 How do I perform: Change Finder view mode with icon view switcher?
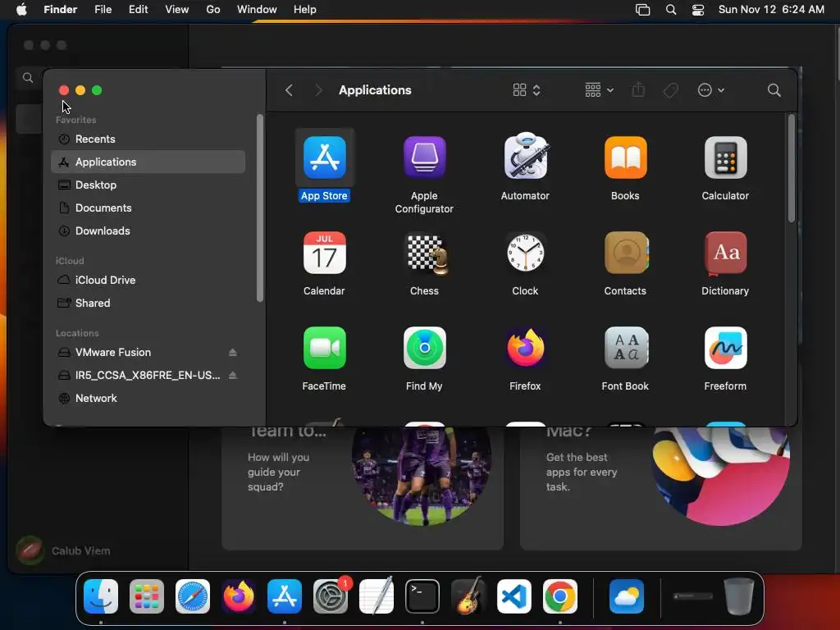click(527, 90)
